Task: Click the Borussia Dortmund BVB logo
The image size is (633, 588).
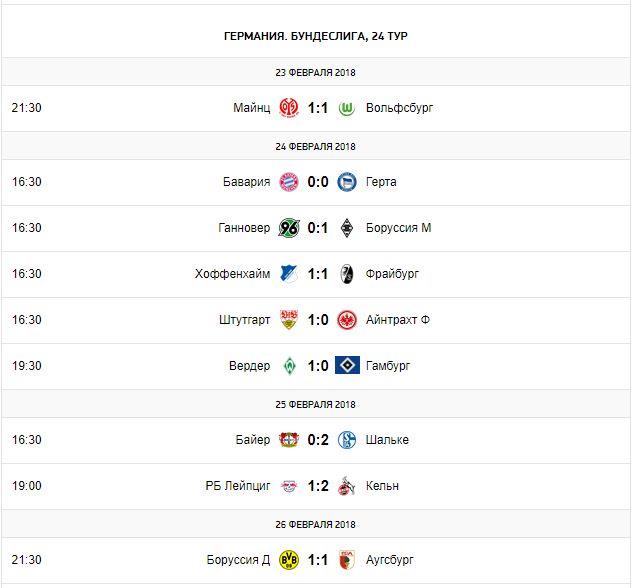Action: click(x=289, y=560)
